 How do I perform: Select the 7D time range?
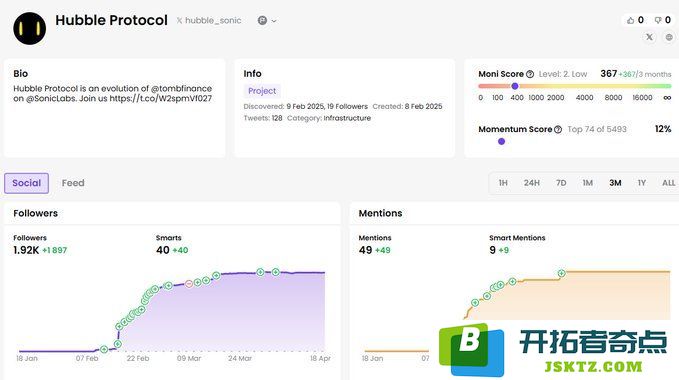click(561, 183)
